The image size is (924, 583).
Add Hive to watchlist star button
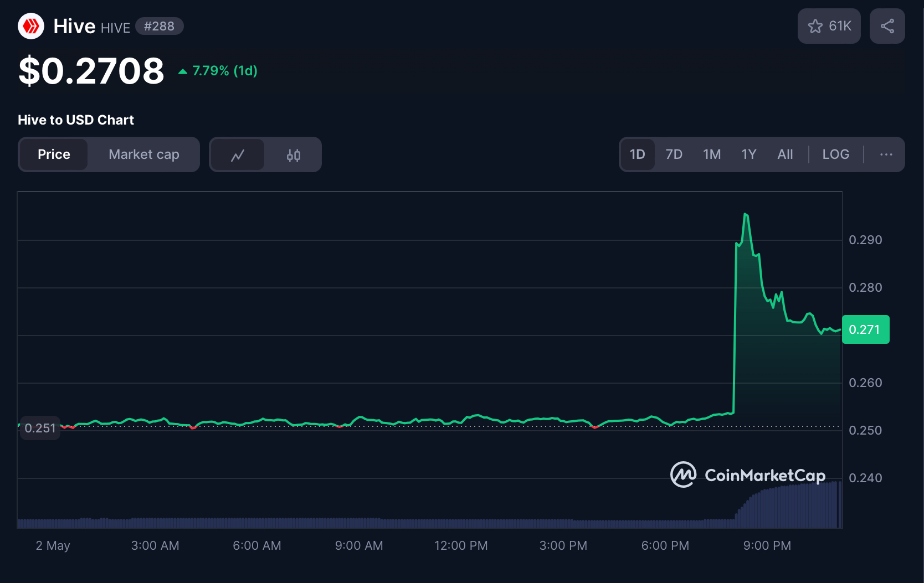click(829, 26)
